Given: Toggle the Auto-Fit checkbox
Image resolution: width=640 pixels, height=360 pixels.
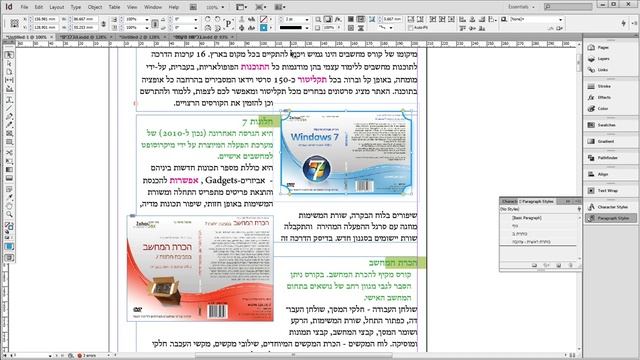Looking at the screenshot, I should click(411, 28).
